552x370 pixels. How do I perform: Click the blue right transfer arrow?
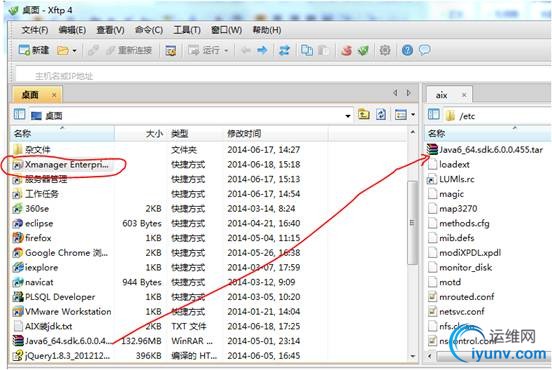[262, 50]
